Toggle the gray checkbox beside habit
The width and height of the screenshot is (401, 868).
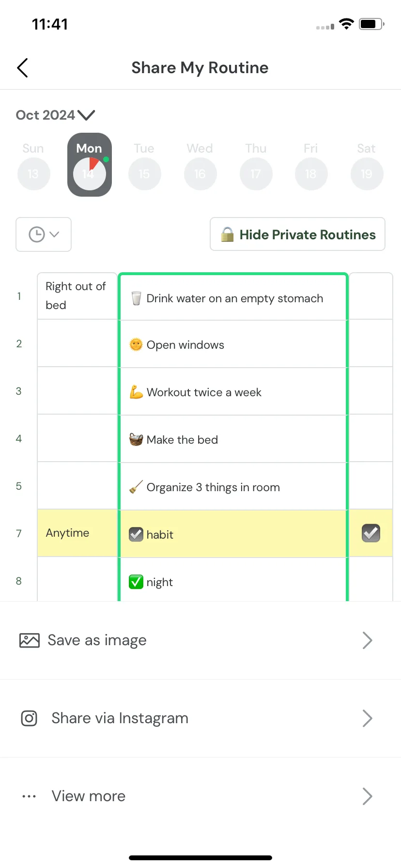[x=136, y=534]
